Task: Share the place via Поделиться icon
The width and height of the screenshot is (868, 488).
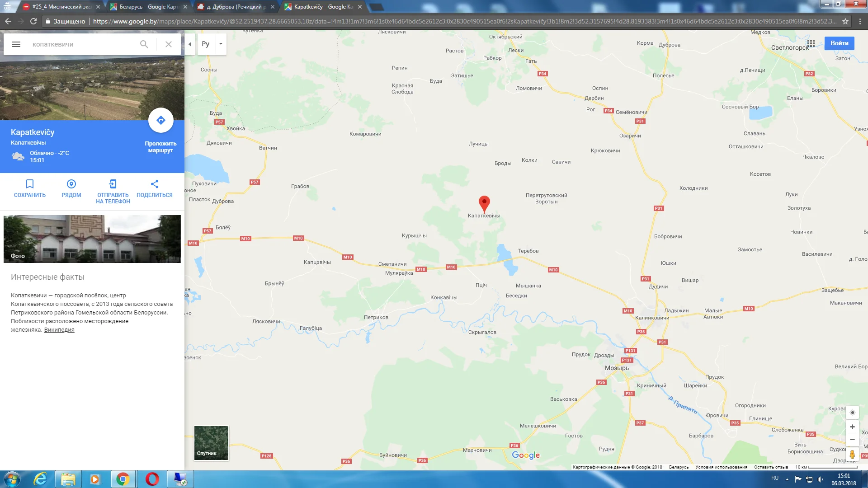Action: click(x=155, y=184)
